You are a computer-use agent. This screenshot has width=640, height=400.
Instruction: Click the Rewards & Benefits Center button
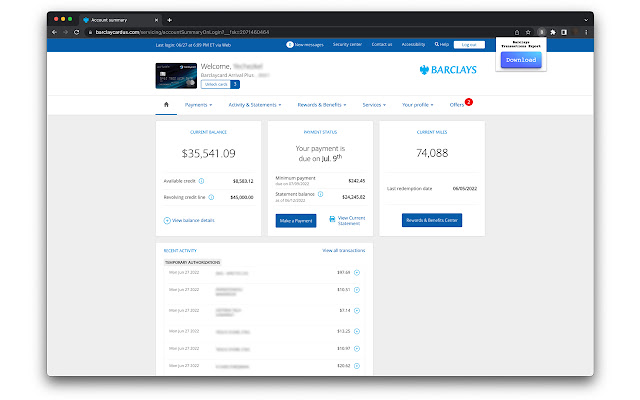click(432, 220)
